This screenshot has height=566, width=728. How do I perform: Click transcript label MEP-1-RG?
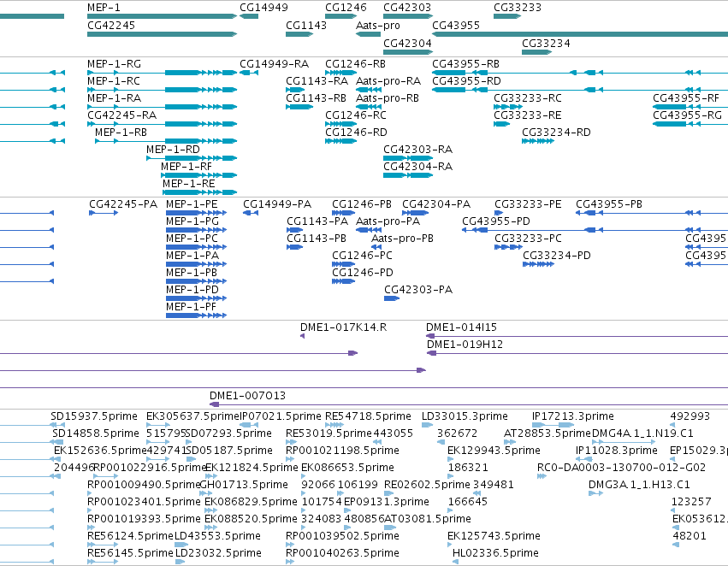click(115, 64)
